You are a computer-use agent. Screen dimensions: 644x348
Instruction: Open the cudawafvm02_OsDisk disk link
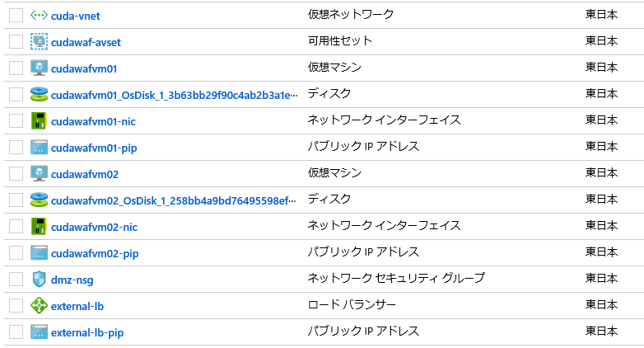click(x=173, y=200)
